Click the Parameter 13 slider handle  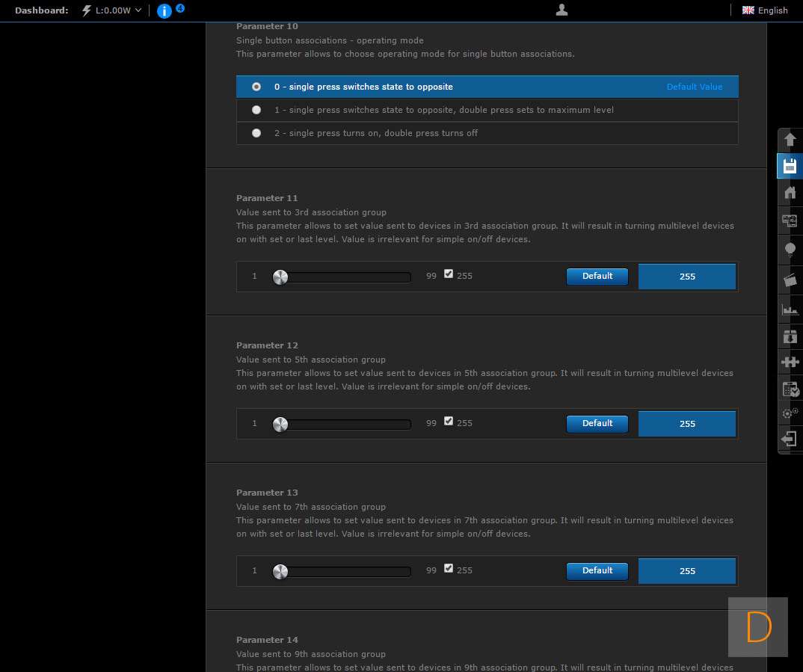280,572
